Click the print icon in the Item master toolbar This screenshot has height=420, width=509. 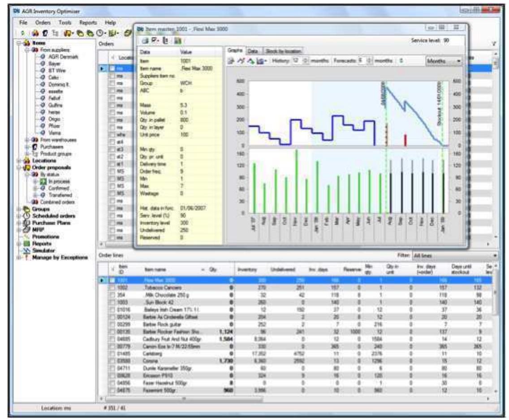click(145, 41)
